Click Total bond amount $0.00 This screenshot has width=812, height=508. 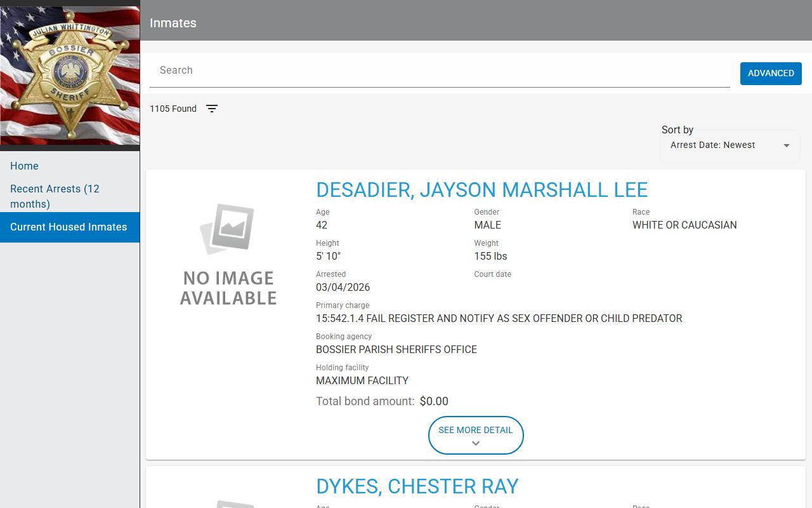point(382,401)
